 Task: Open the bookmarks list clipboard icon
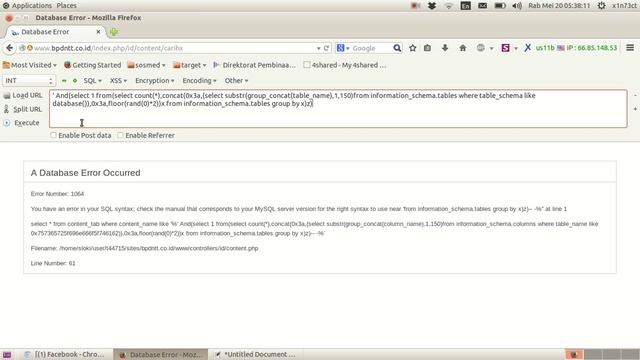pyautogui.click(x=427, y=48)
